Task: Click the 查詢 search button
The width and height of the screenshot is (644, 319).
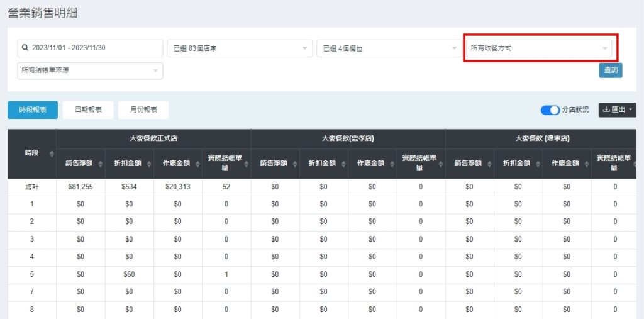Action: tap(610, 70)
